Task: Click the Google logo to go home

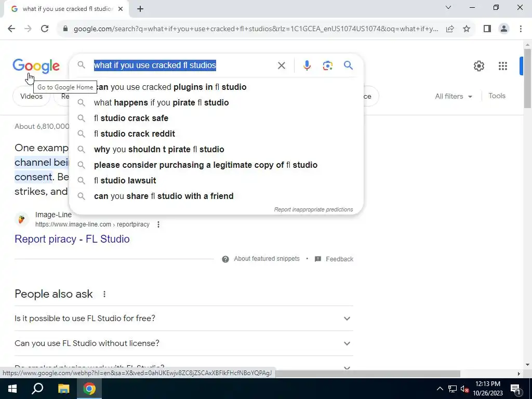Action: tap(36, 66)
